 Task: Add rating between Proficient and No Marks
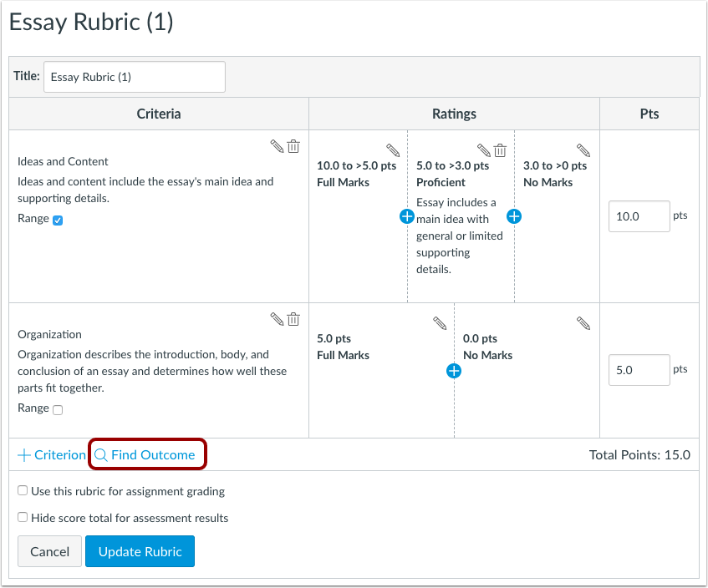514,216
